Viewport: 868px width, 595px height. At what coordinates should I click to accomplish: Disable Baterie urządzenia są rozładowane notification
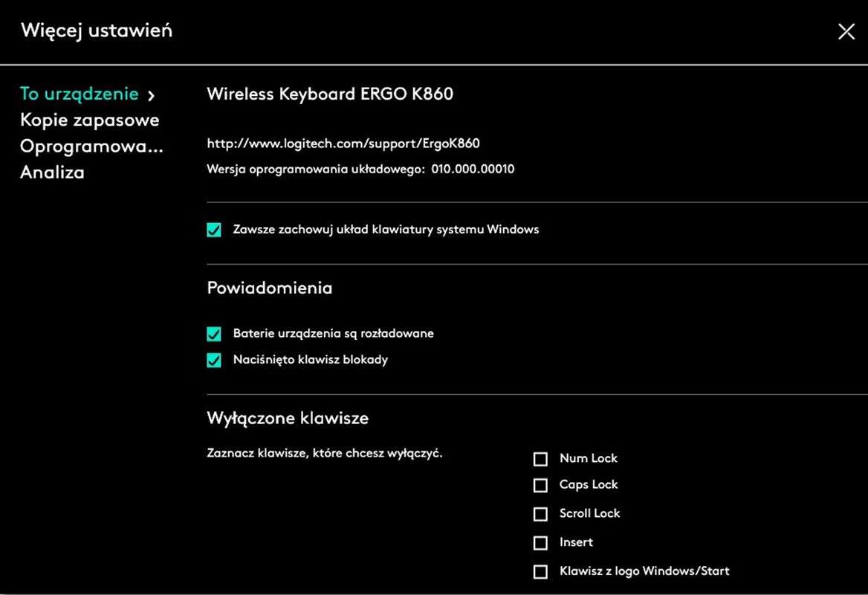214,334
